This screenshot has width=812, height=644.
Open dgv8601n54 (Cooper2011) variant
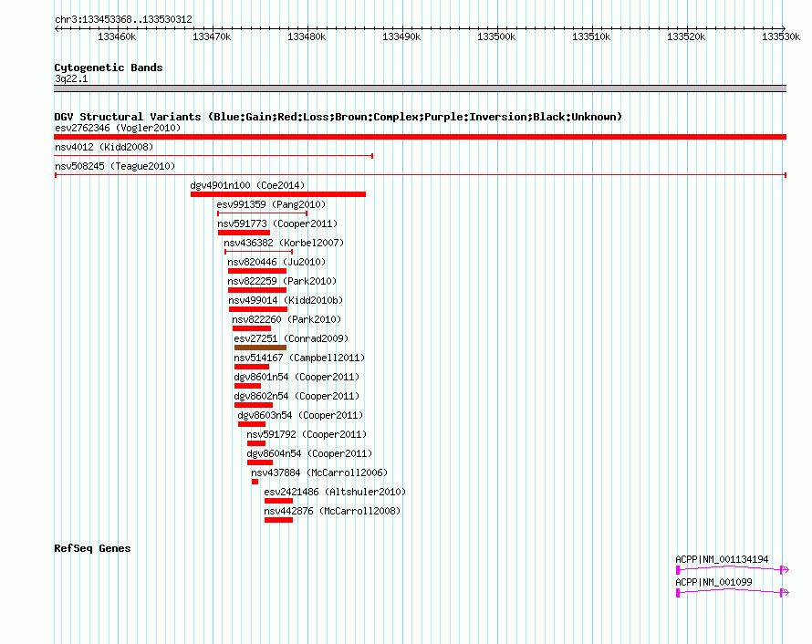tap(297, 377)
